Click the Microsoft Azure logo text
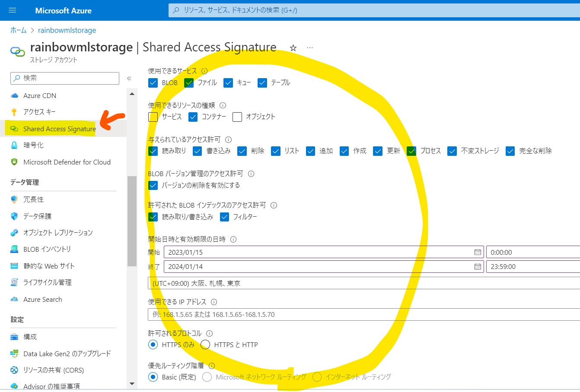Image resolution: width=580 pixels, height=392 pixels. [64, 11]
